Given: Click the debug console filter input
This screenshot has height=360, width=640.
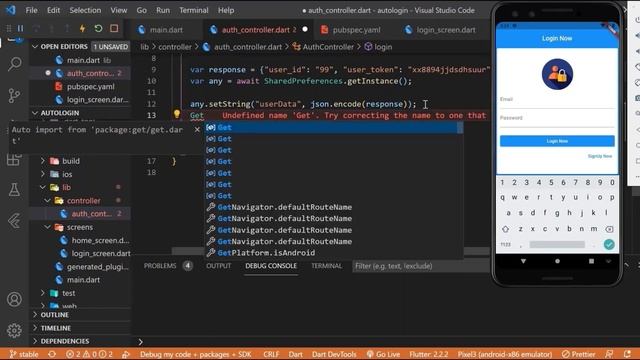Looking at the screenshot, I should pyautogui.click(x=420, y=266).
